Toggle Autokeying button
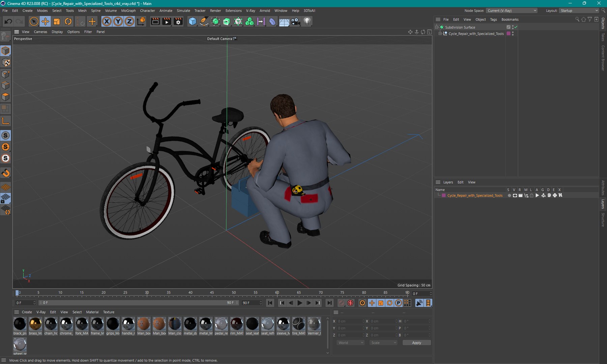Image resolution: width=607 pixels, height=364 pixels. [x=351, y=303]
